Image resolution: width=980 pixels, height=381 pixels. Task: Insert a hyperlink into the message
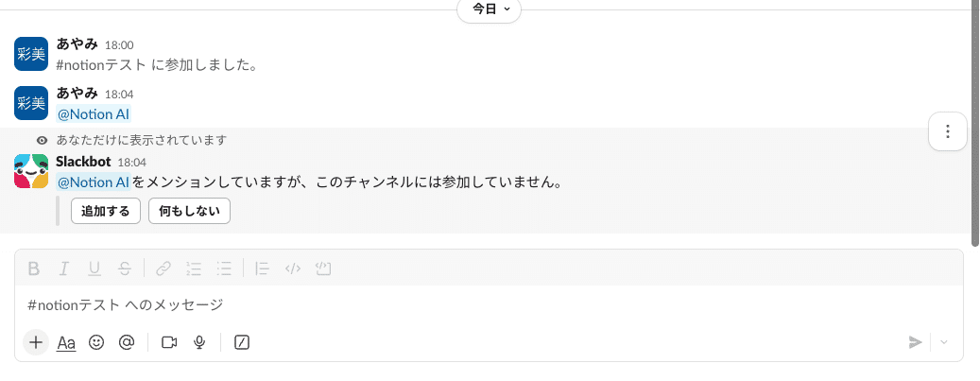click(x=163, y=268)
